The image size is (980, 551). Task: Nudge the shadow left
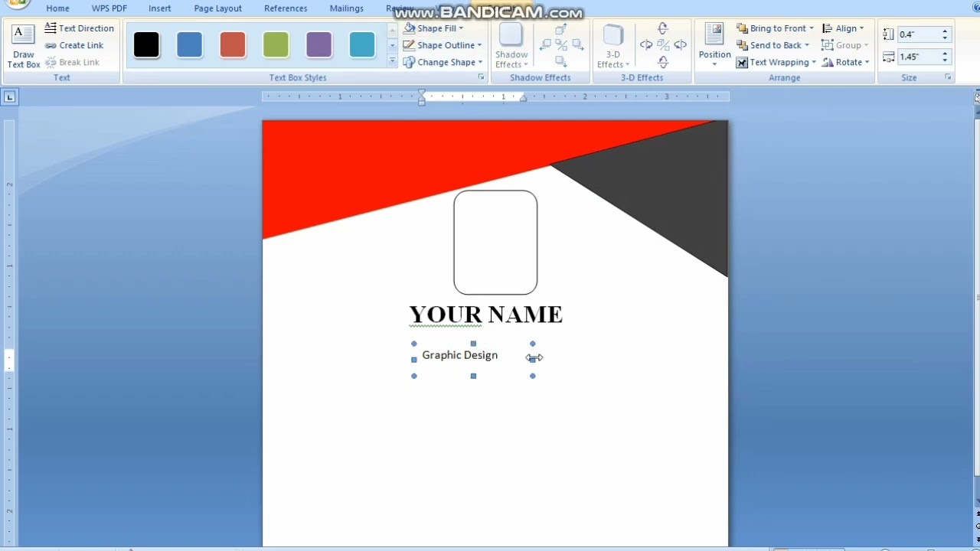click(545, 45)
